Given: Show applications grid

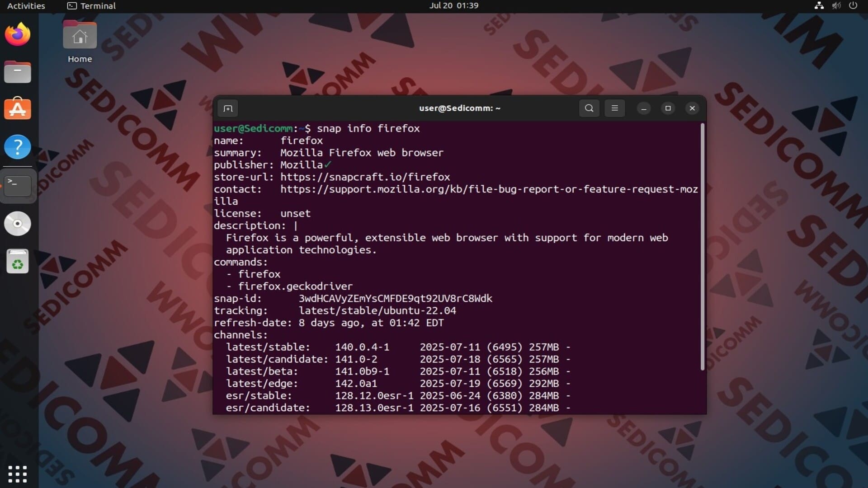Looking at the screenshot, I should tap(18, 474).
